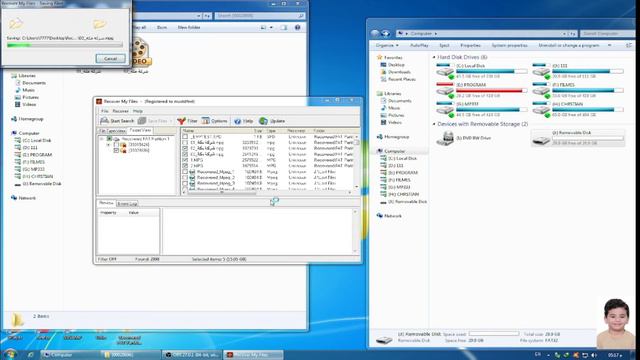
Task: Open Options in Recover My Files toolbar
Action: (x=214, y=121)
